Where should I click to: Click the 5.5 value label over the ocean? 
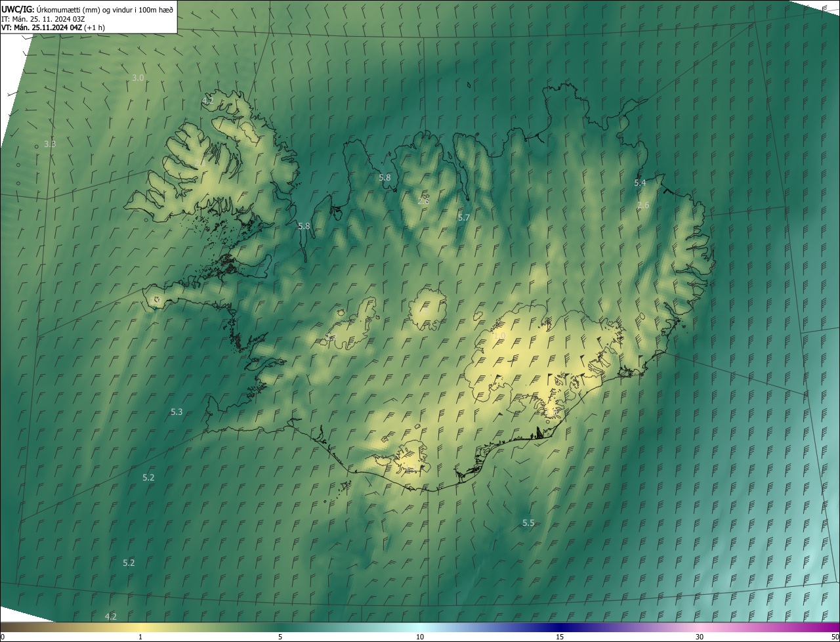click(528, 523)
